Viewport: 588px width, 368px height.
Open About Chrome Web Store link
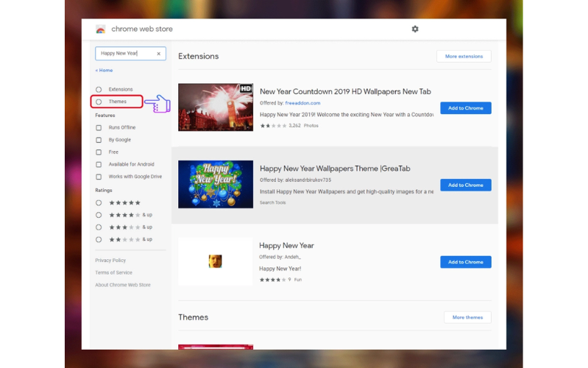tap(123, 285)
